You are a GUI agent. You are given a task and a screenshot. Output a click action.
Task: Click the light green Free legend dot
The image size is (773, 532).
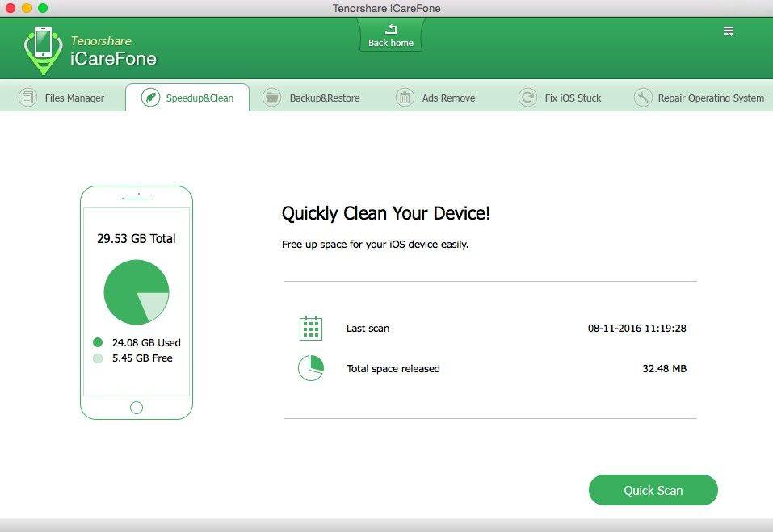[x=98, y=358]
